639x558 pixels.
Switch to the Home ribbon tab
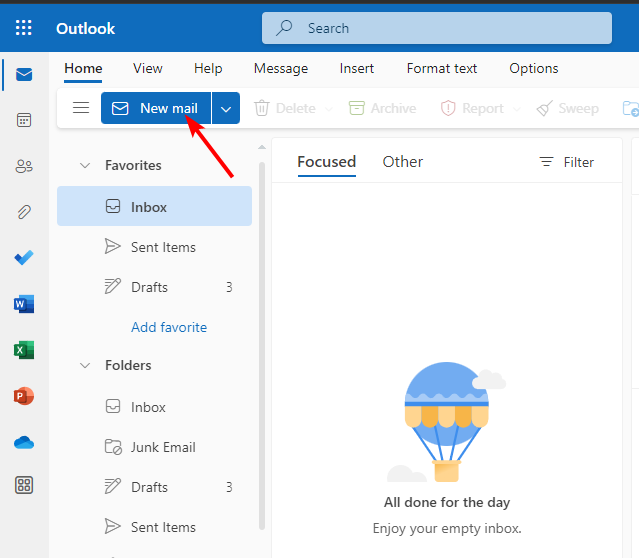(83, 68)
